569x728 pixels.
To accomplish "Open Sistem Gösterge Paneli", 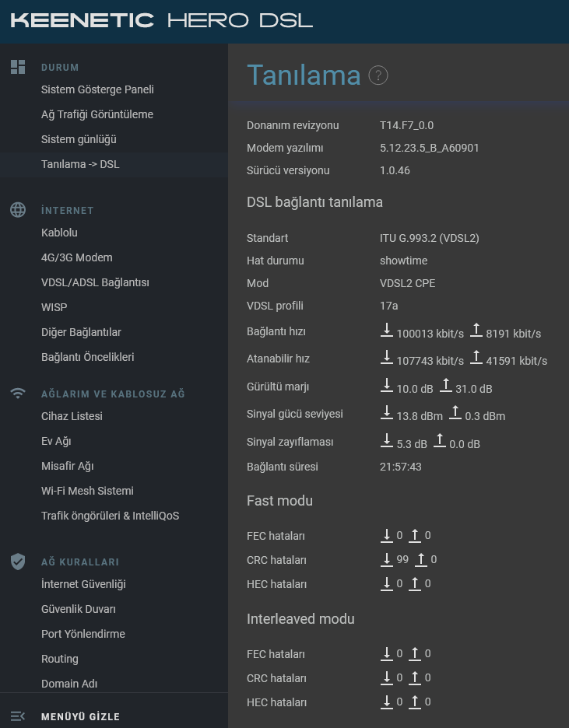I will 97,89.
